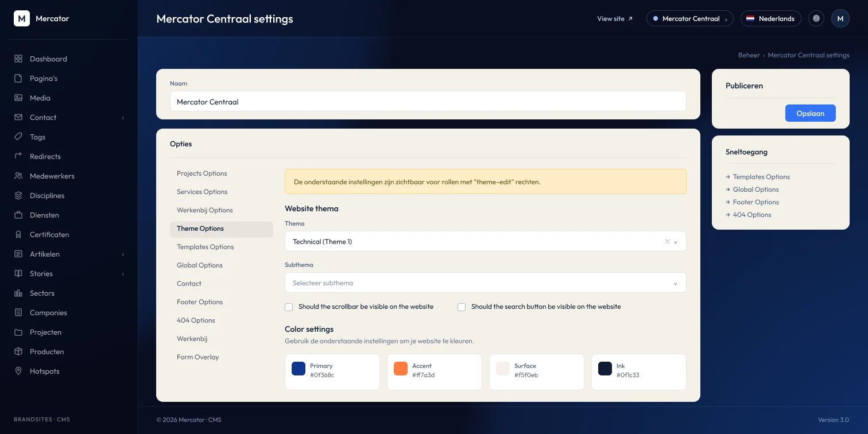Enable search button visible on website checkbox
The width and height of the screenshot is (868, 434).
click(x=462, y=307)
